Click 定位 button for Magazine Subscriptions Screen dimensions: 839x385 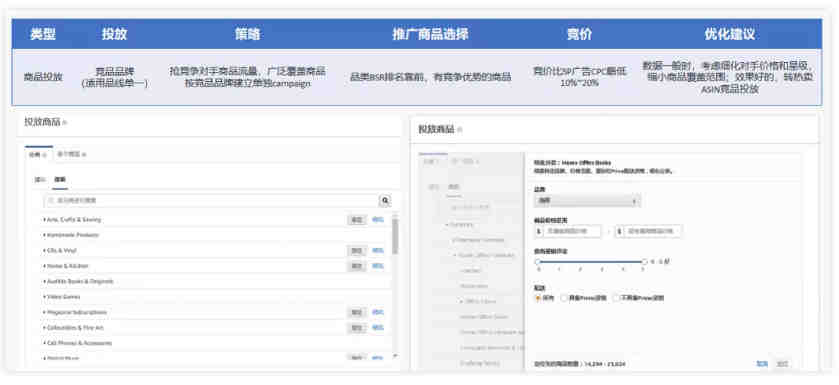pyautogui.click(x=356, y=312)
